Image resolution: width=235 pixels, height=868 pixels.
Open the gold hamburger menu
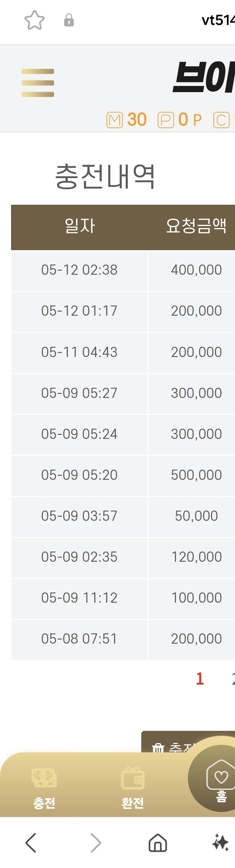pyautogui.click(x=38, y=83)
